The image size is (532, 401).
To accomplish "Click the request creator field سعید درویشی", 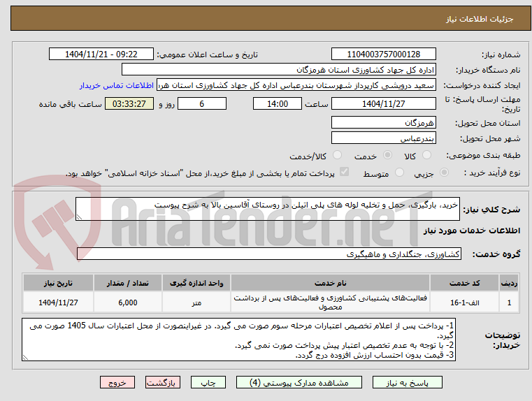I will pos(296,85).
